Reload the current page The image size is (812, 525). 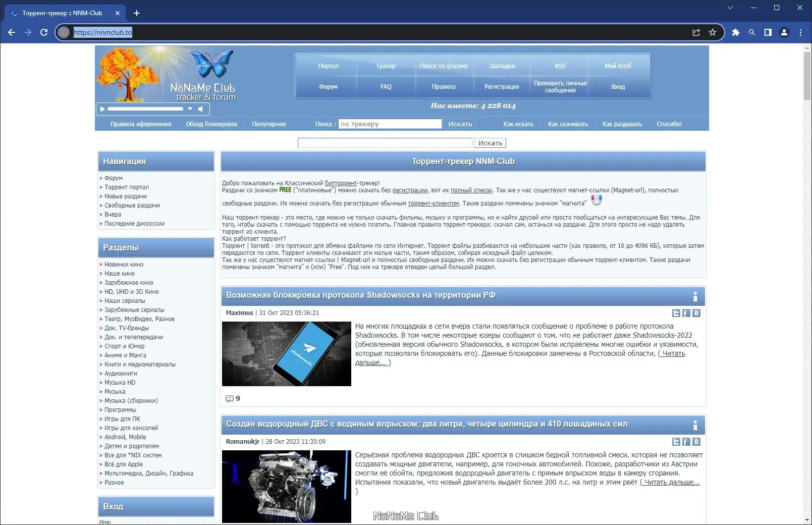coord(44,32)
